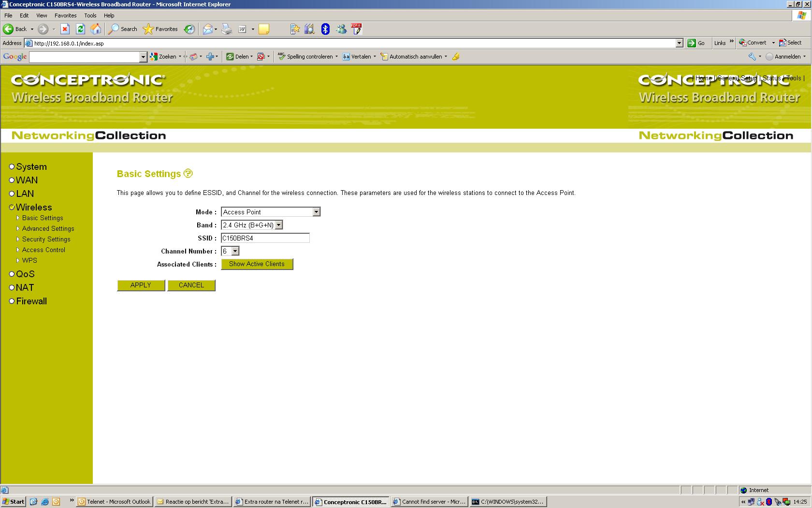
Task: Go back with the Back arrow
Action: pos(14,29)
